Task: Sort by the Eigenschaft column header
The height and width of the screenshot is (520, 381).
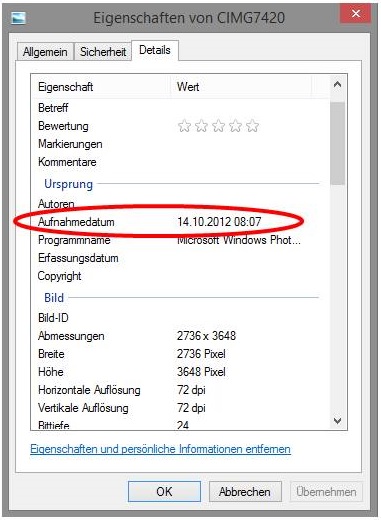Action: point(101,87)
